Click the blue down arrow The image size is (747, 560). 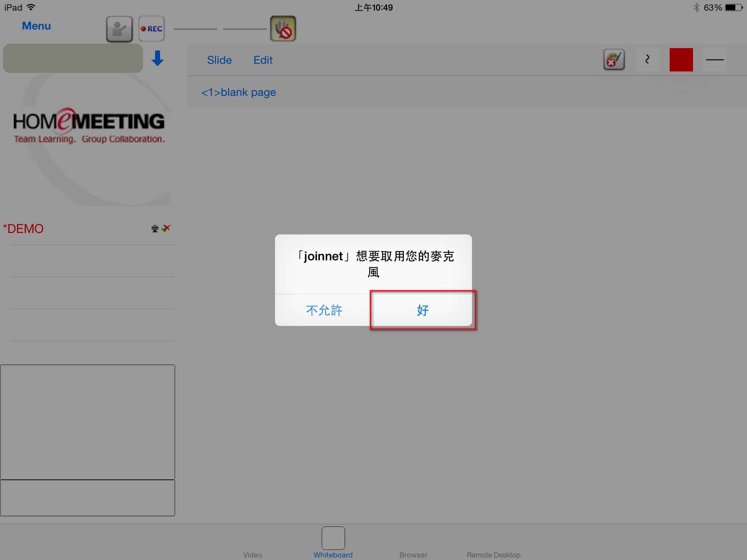158,58
